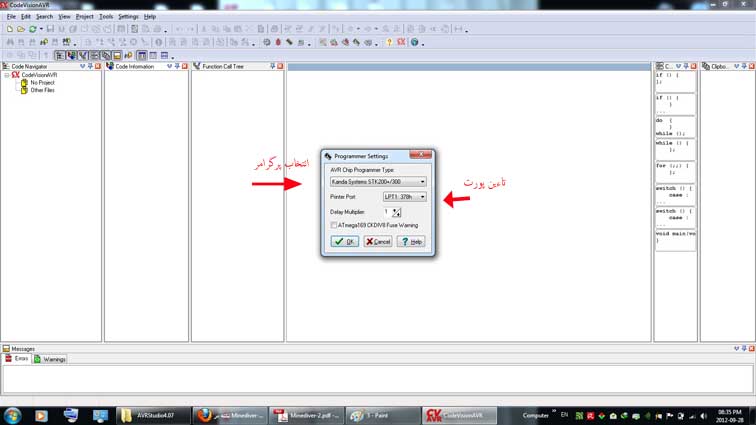Click the Open file folder icon
The image size is (756, 425).
tap(21, 29)
